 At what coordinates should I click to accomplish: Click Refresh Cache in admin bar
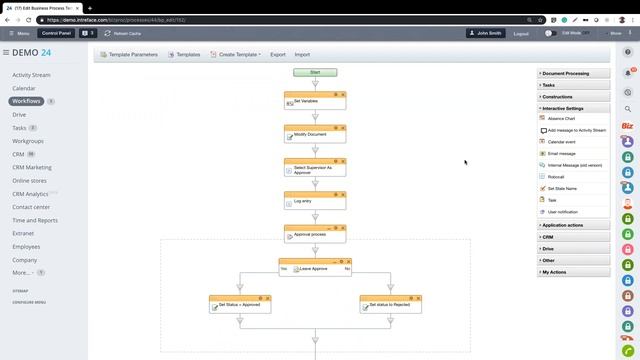point(123,33)
